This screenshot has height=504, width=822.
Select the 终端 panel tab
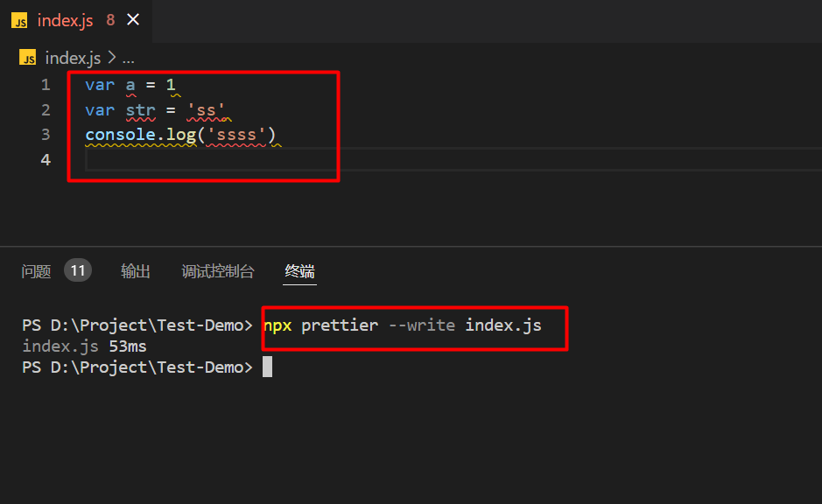299,271
